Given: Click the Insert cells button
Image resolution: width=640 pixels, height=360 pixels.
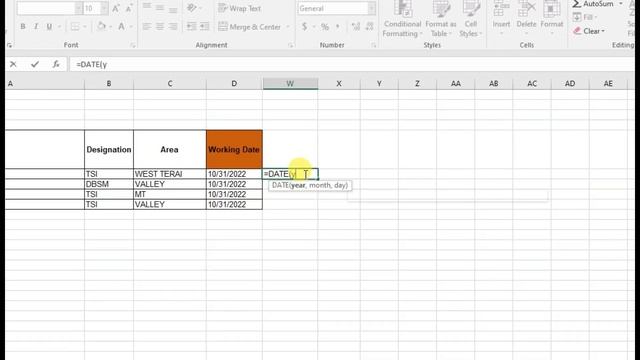Looking at the screenshot, I should [501, 19].
